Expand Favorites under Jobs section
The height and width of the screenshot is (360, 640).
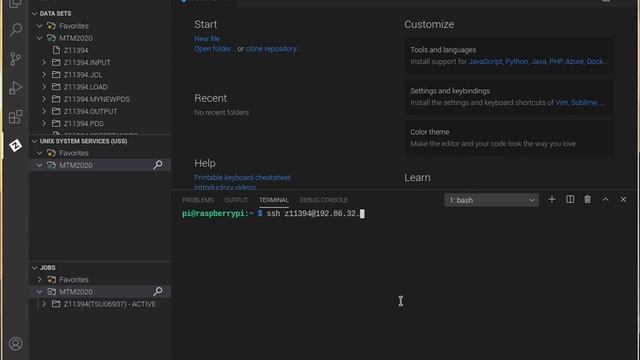[x=39, y=280]
